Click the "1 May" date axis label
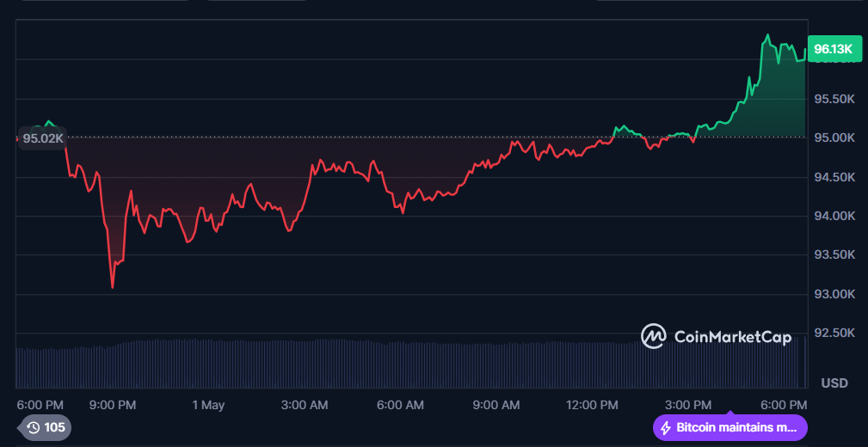The width and height of the screenshot is (868, 447). (208, 405)
